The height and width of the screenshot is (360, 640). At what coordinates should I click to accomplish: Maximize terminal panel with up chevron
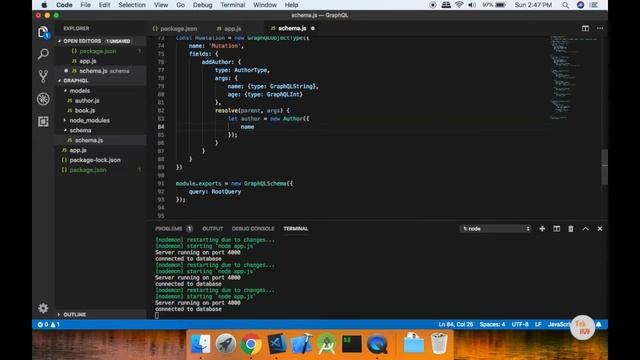click(x=585, y=229)
